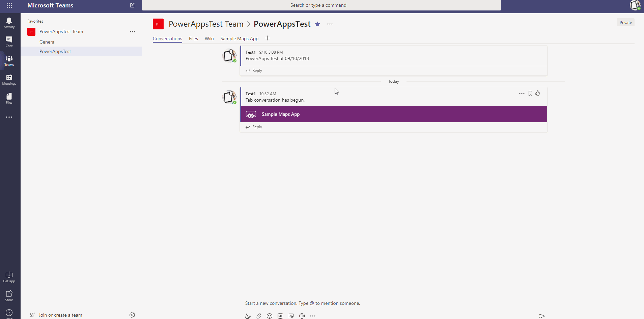The image size is (644, 319).
Task: Start a new chat with compose icon
Action: [x=133, y=5]
